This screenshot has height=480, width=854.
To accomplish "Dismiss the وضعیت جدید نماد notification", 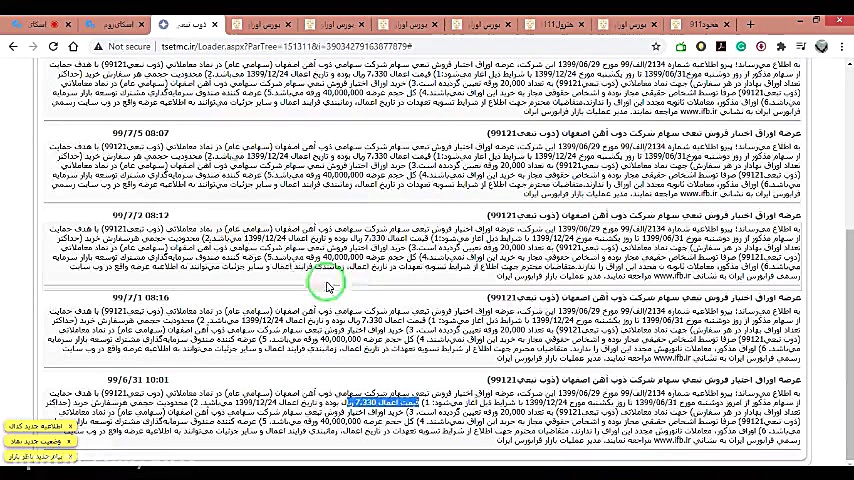I will pyautogui.click(x=69, y=441).
